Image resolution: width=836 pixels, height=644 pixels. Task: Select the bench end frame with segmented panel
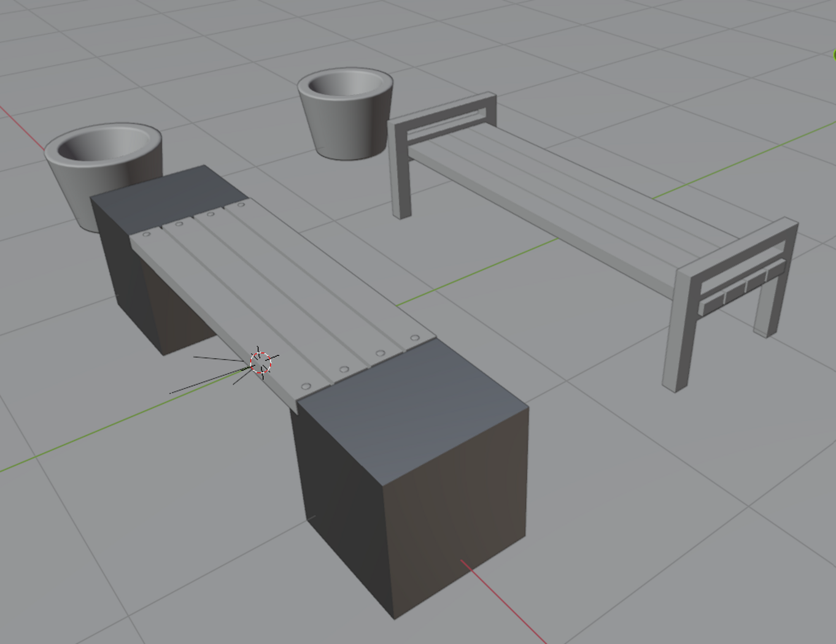pyautogui.click(x=730, y=305)
